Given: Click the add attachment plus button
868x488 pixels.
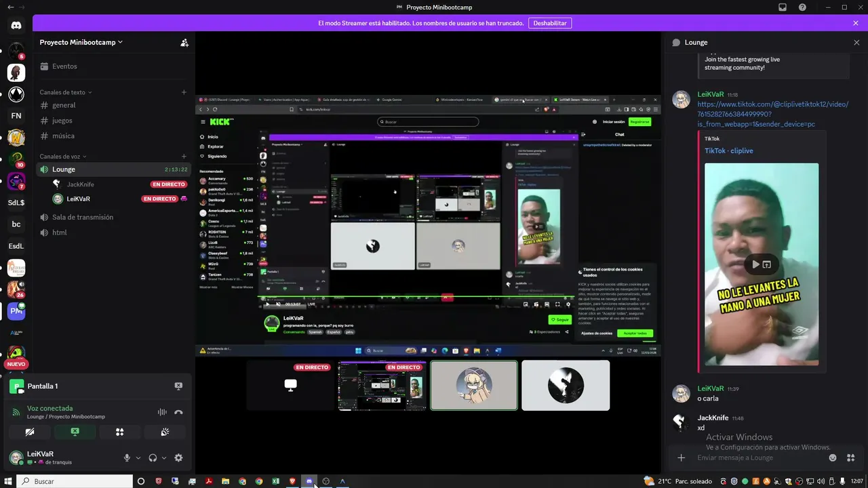Looking at the screenshot, I should (682, 457).
